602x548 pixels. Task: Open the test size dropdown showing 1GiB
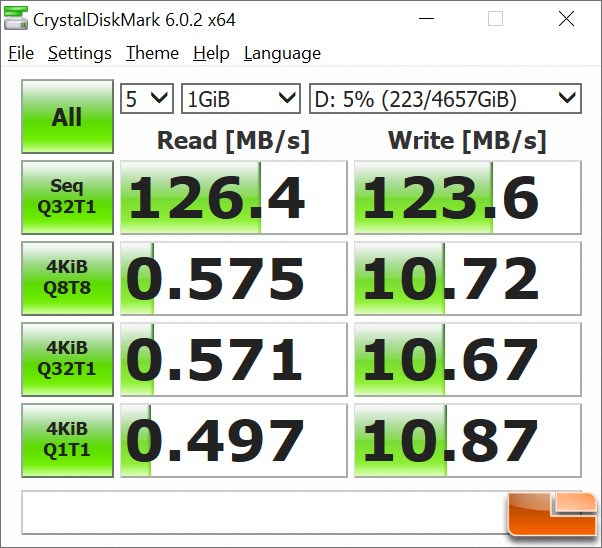pos(241,99)
